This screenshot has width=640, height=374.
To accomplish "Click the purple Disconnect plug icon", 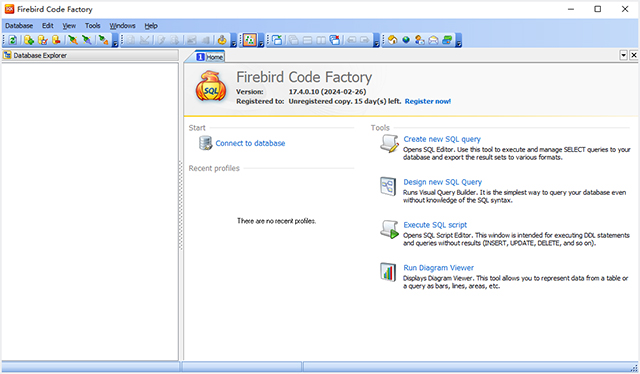I will (x=87, y=40).
